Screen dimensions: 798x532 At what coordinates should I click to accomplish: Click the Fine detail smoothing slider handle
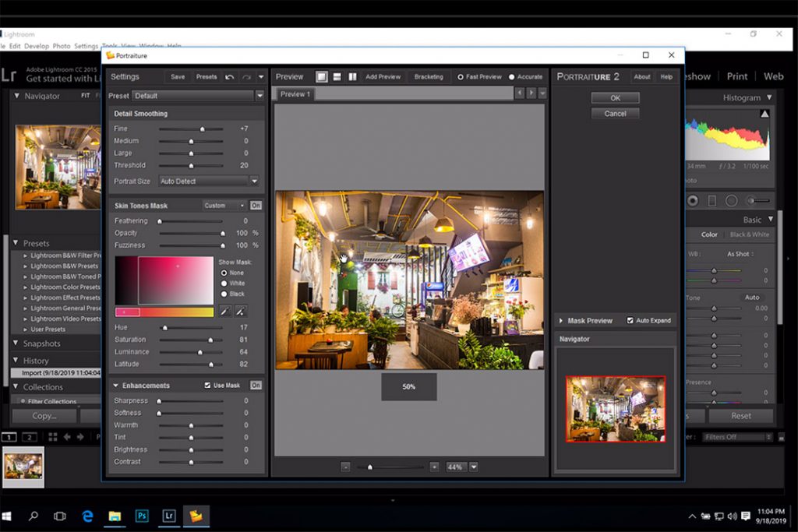pyautogui.click(x=202, y=129)
